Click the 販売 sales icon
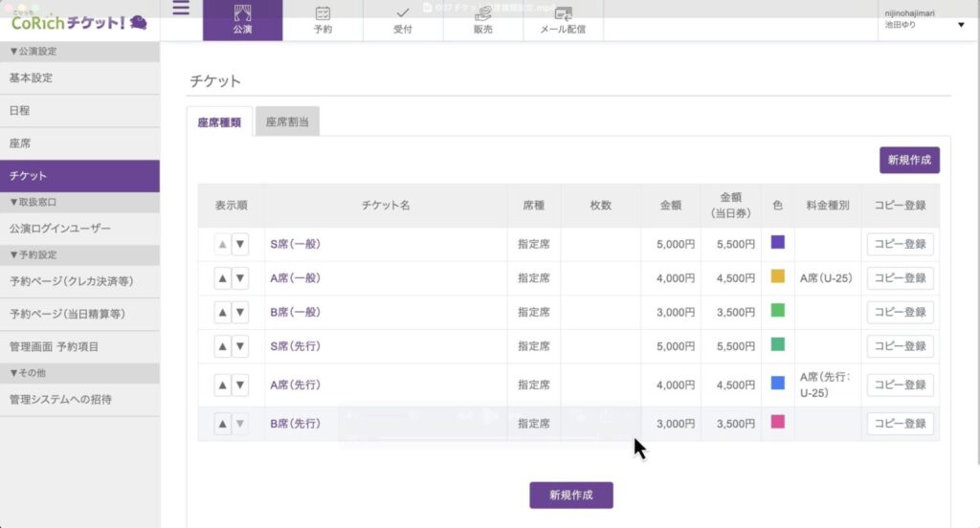 point(483,13)
